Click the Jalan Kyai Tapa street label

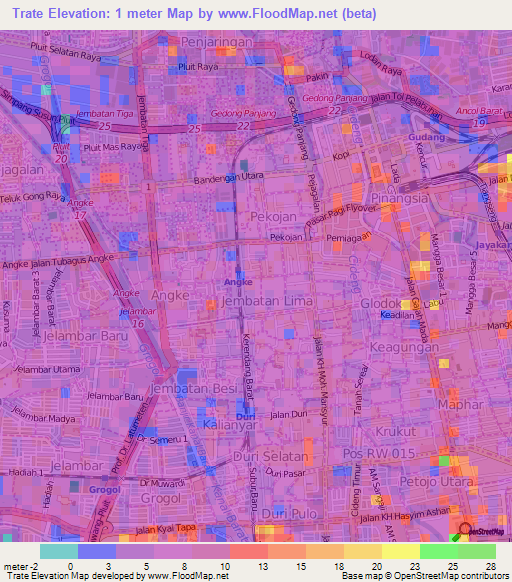[165, 529]
